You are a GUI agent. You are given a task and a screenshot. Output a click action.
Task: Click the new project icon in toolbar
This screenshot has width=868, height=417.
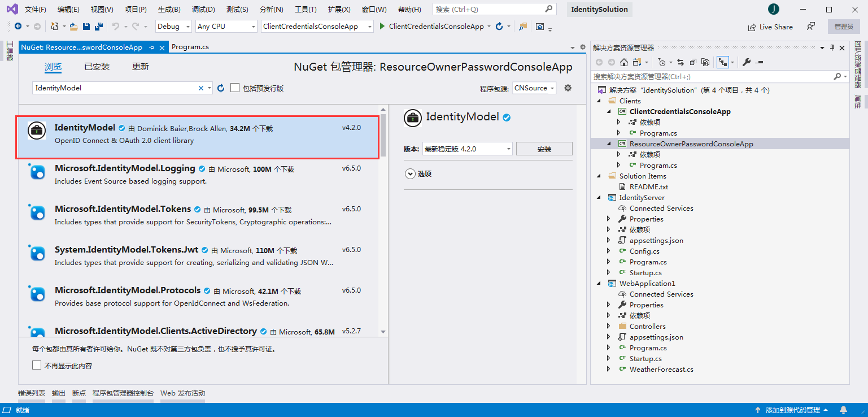55,26
